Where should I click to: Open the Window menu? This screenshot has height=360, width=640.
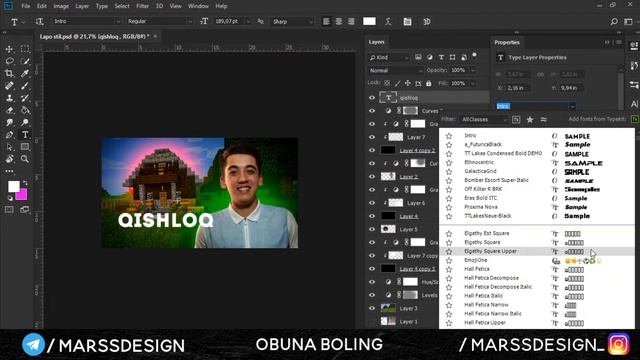click(x=198, y=6)
